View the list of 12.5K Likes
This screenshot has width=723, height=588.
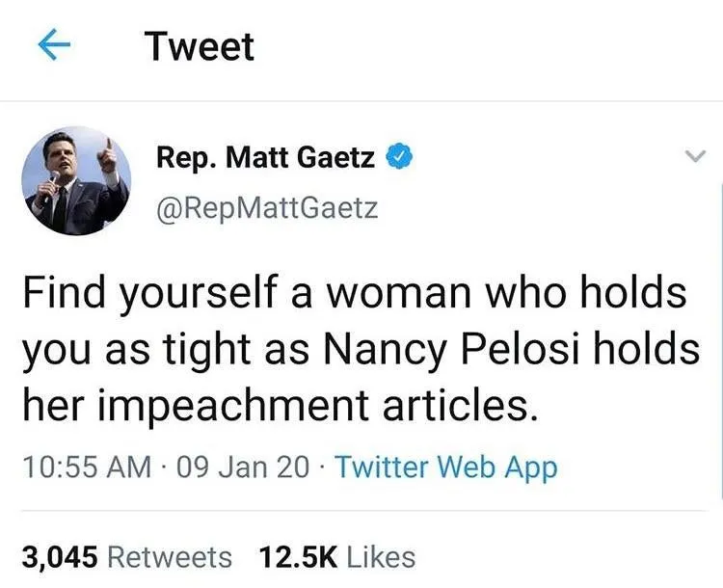(336, 556)
